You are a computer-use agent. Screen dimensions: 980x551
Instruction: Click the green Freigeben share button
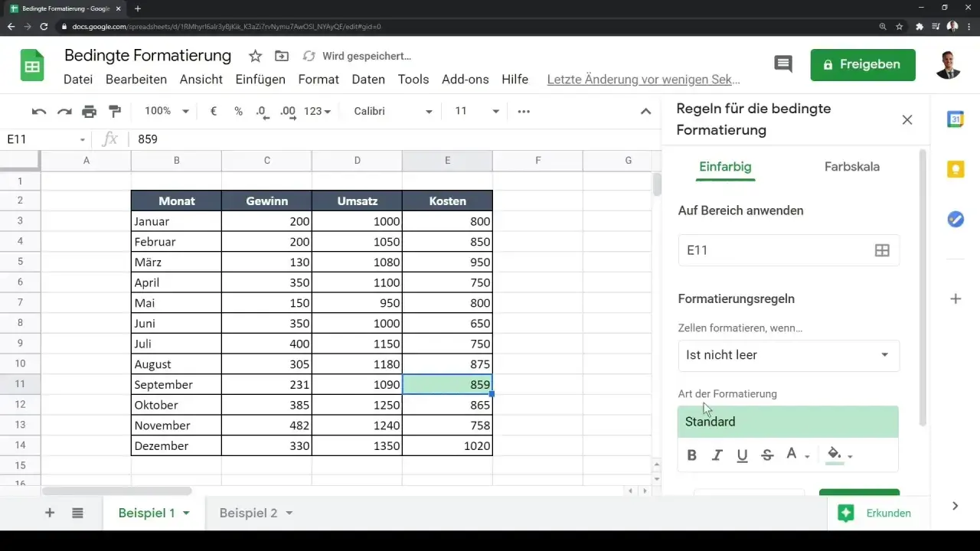pyautogui.click(x=863, y=65)
